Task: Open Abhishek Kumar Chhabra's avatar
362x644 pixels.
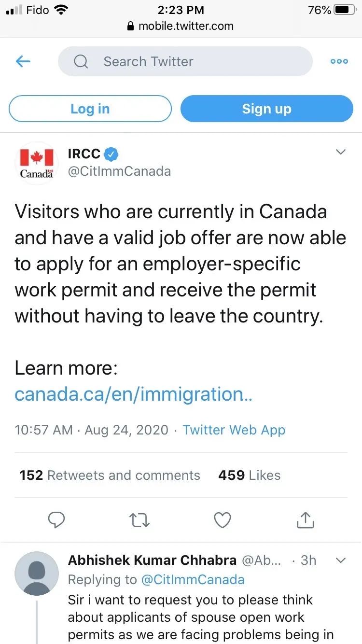Action: [x=37, y=574]
